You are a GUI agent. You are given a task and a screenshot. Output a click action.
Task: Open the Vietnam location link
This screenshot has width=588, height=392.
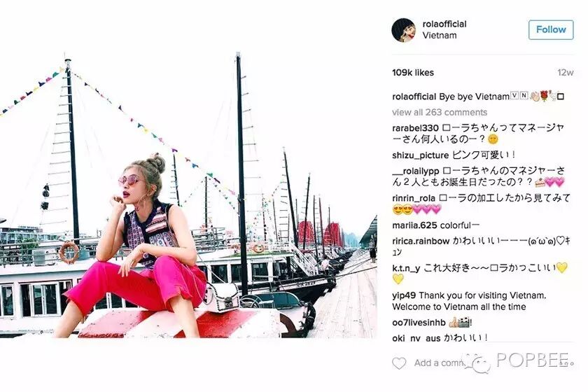coord(440,35)
